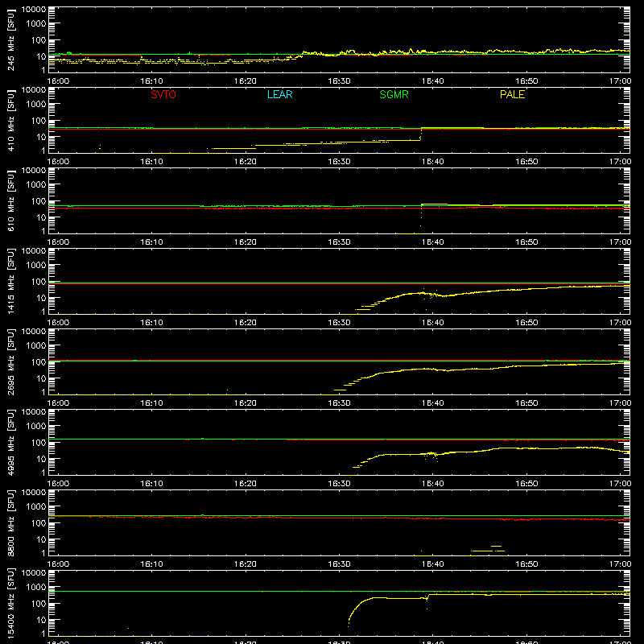This screenshot has width=644, height=644.
Task: Click the cyan LEAR legend label
Action: [279, 94]
